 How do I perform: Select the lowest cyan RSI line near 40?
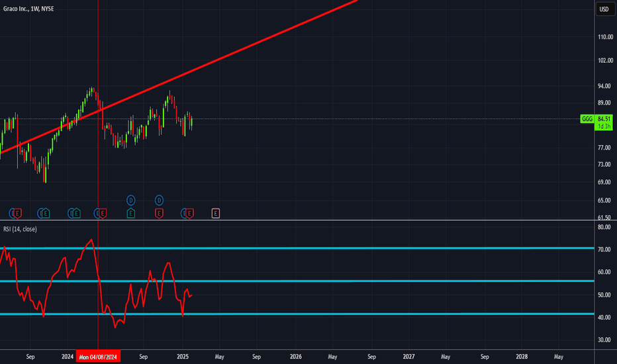coord(297,314)
